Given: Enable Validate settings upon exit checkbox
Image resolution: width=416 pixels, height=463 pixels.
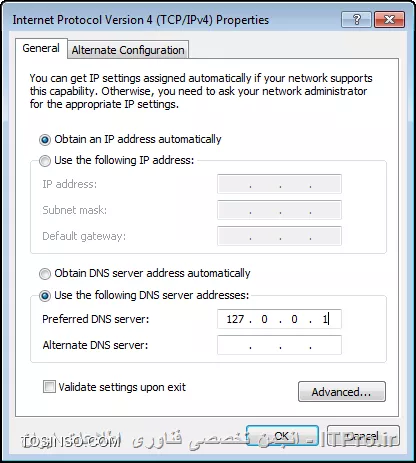Looking at the screenshot, I should pyautogui.click(x=49, y=387).
